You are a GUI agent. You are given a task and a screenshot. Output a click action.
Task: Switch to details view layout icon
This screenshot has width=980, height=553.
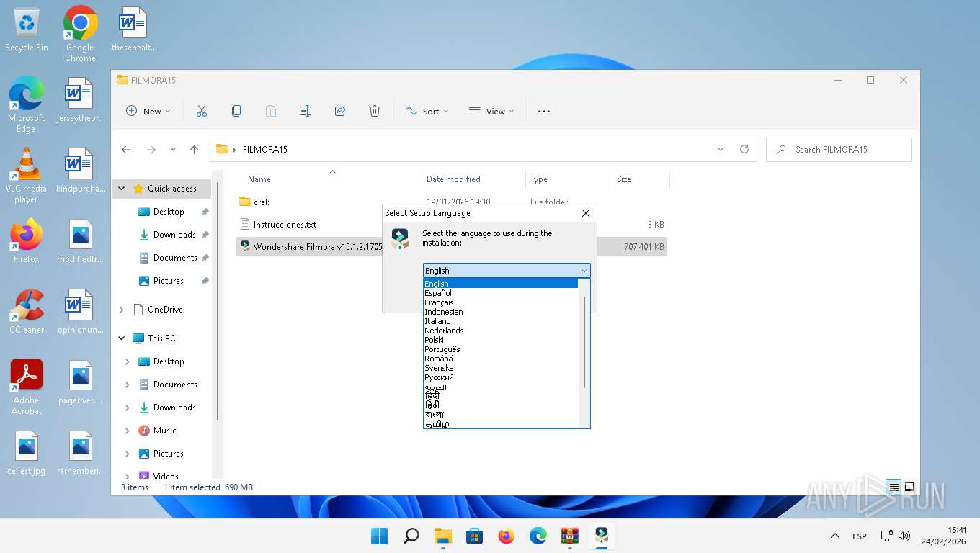(x=894, y=487)
